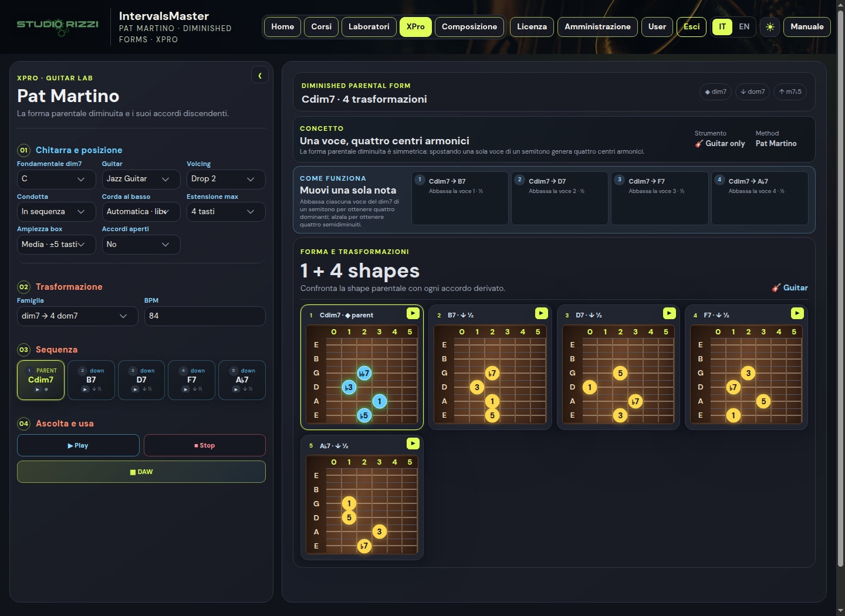
Task: Click the play icon on the D7 shape card
Action: (x=669, y=313)
